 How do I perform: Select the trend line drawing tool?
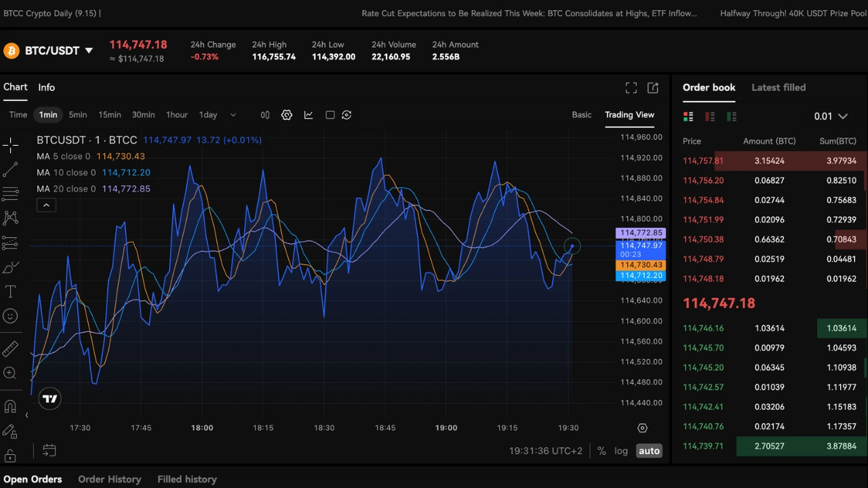click(x=10, y=169)
